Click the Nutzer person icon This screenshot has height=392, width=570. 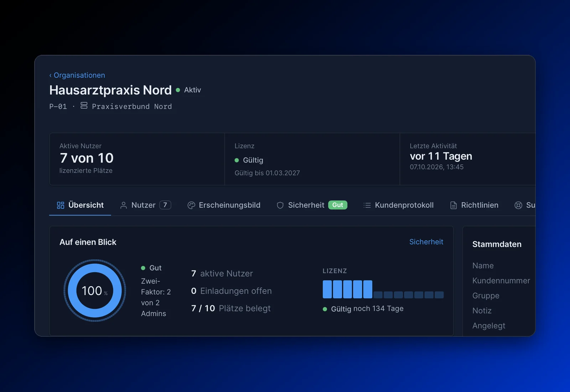(x=124, y=205)
